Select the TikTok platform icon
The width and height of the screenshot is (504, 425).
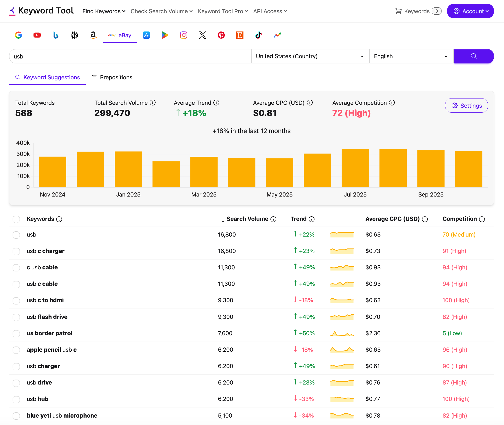pyautogui.click(x=258, y=35)
